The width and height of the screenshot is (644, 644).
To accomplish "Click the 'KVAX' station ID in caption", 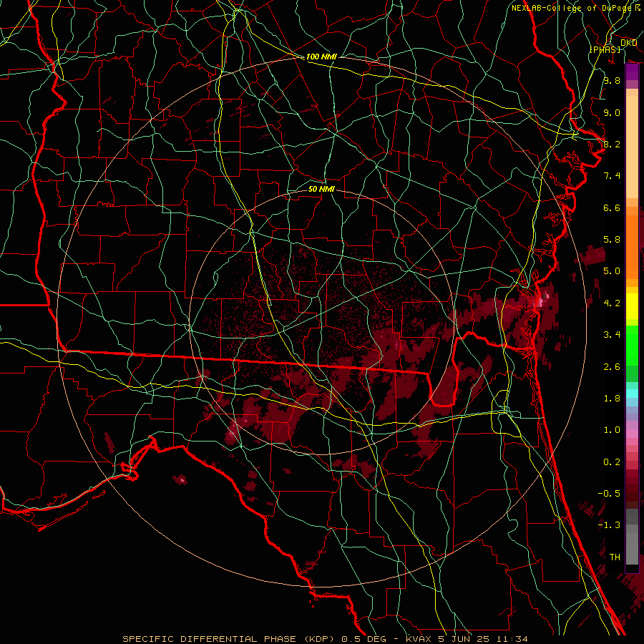I will 419,639.
